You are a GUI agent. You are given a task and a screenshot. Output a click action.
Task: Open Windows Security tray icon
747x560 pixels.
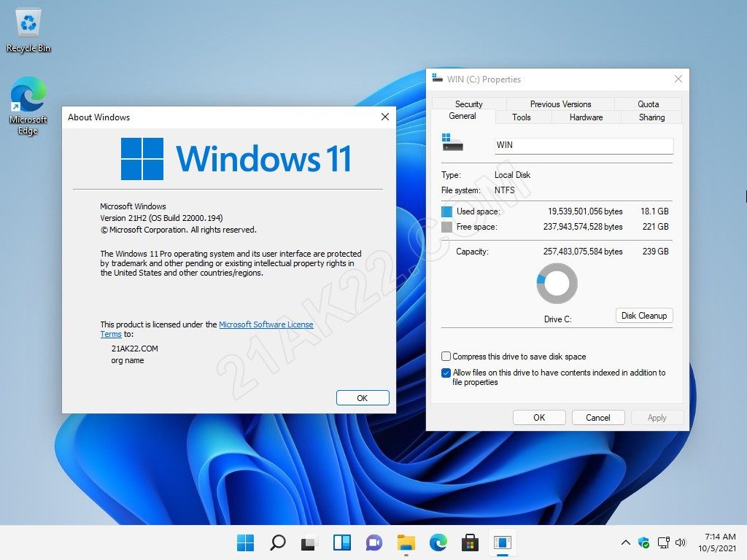point(643,542)
